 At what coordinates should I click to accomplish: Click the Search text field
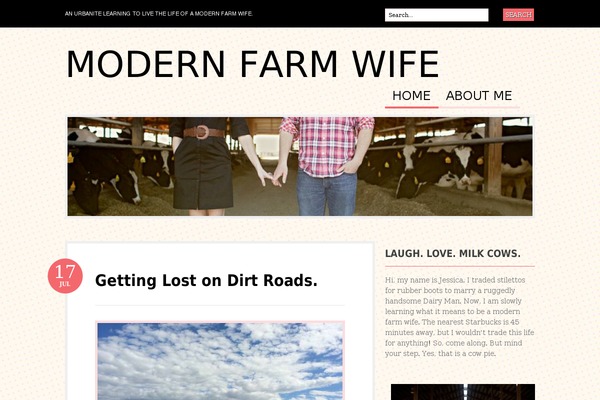pyautogui.click(x=436, y=15)
